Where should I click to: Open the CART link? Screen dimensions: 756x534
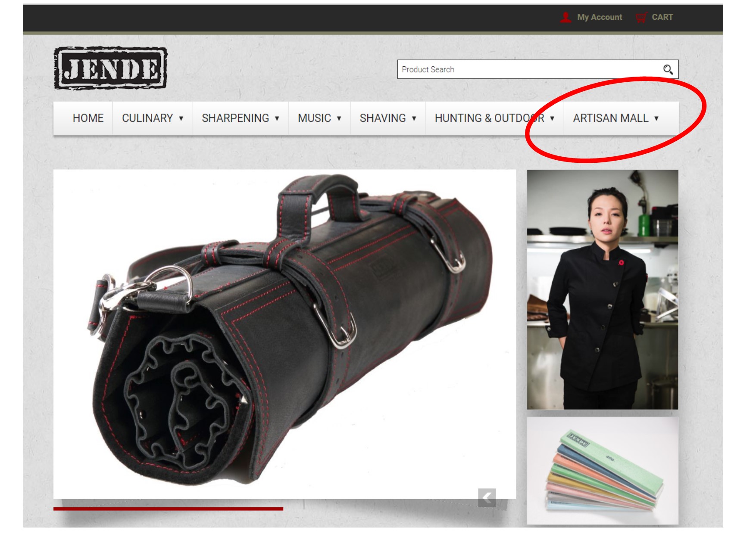pyautogui.click(x=662, y=17)
